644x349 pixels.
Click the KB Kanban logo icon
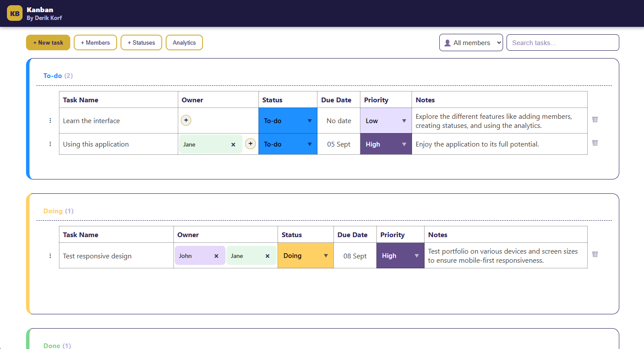(15, 13)
